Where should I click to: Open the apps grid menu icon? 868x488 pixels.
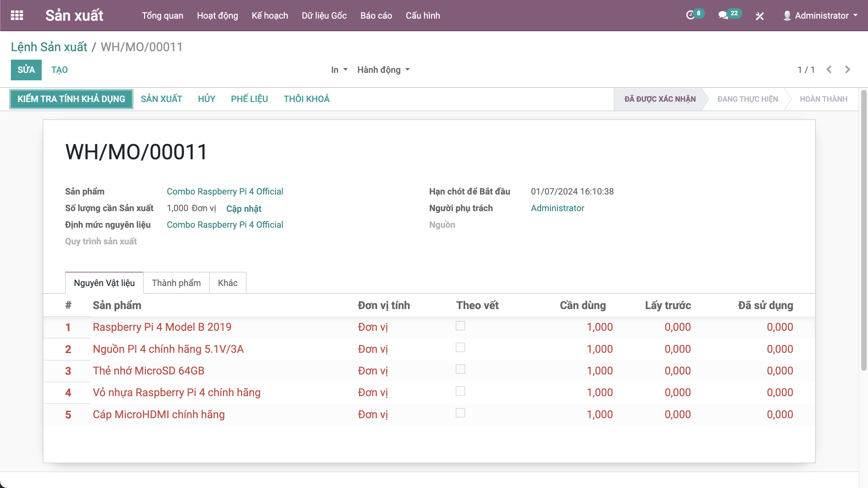[x=17, y=15]
